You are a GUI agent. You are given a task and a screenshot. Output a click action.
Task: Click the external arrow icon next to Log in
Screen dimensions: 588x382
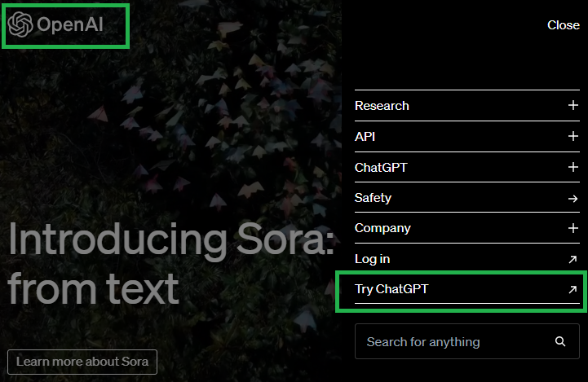573,259
